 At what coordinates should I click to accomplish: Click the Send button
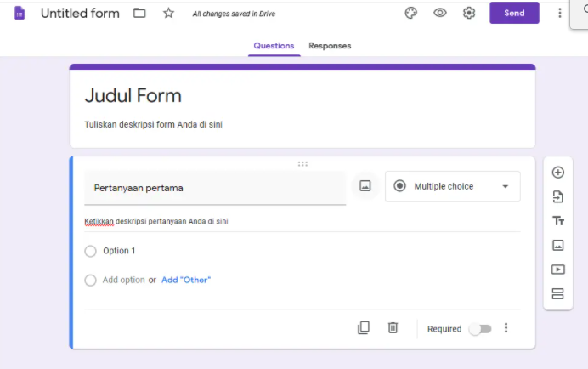[x=514, y=13]
